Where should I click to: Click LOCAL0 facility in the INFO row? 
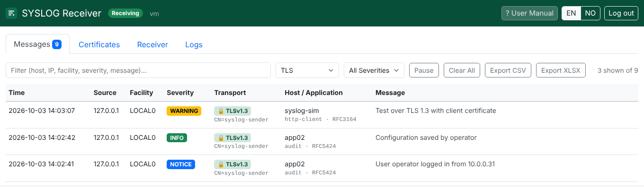143,137
